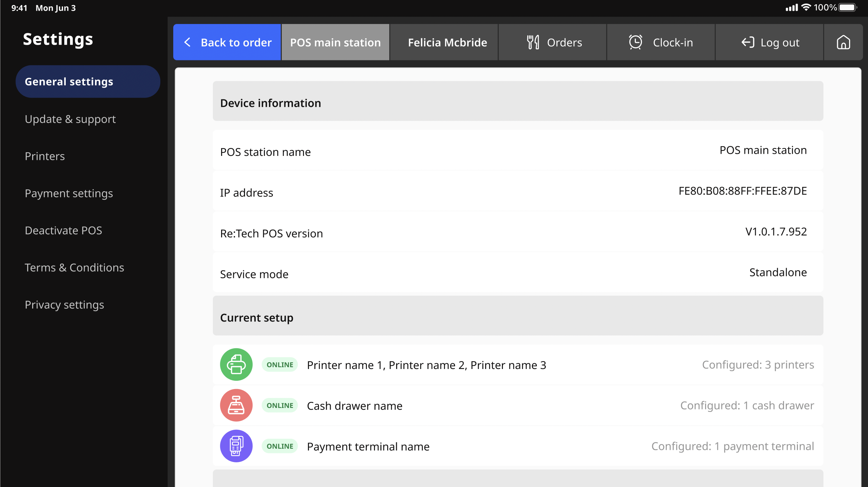Click the Felicia Mcbride user button
Image resolution: width=868 pixels, height=487 pixels.
tap(447, 42)
